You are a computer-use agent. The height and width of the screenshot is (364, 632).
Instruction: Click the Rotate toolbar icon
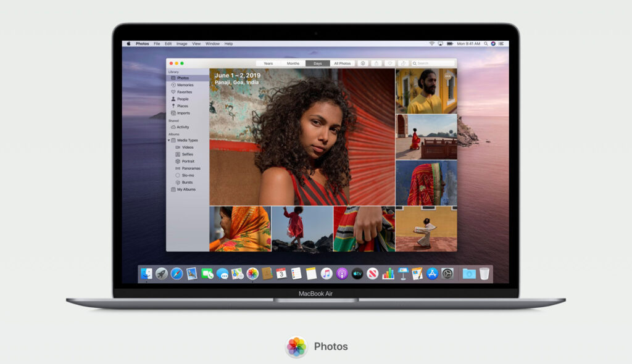pos(402,64)
